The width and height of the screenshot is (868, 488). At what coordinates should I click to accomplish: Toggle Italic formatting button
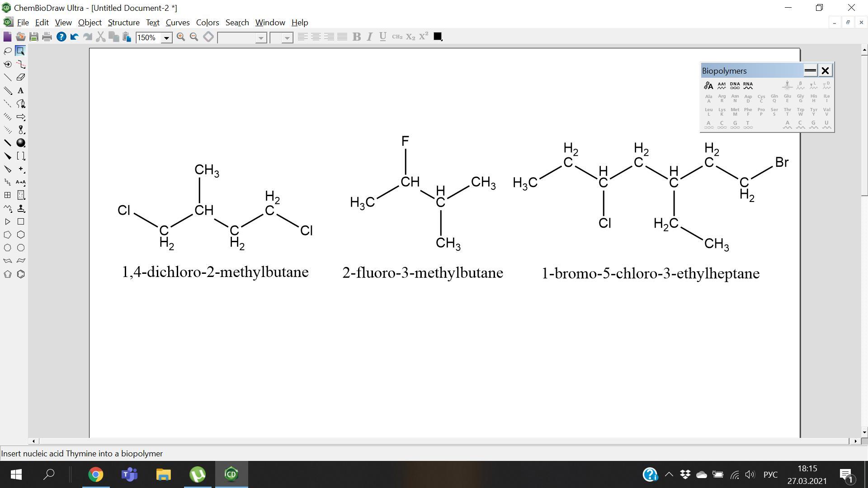(369, 37)
